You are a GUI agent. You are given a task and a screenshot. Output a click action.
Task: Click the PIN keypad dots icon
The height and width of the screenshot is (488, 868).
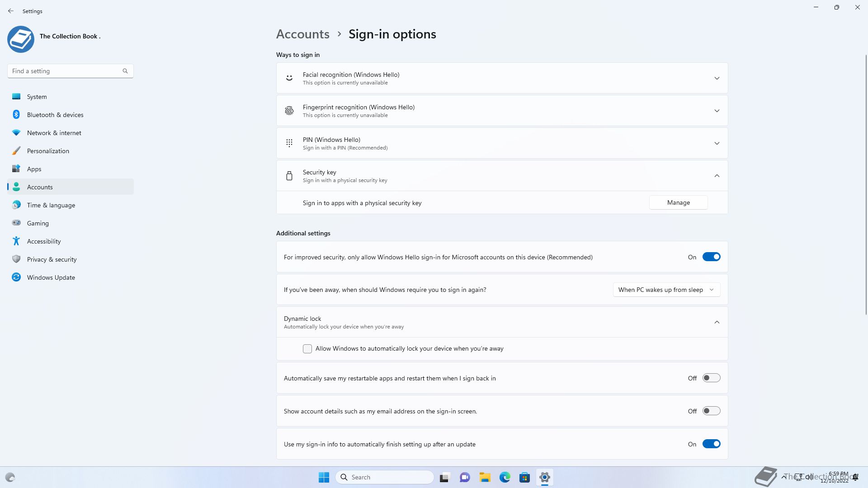pyautogui.click(x=289, y=143)
